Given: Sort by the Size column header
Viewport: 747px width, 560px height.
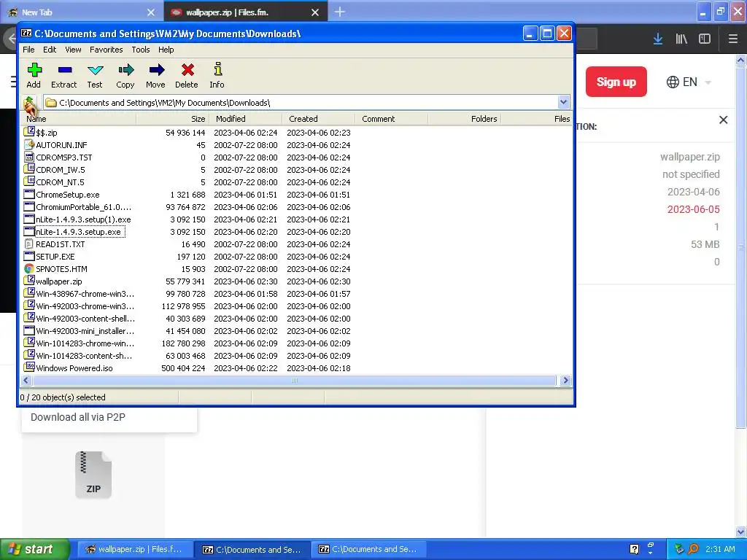Looking at the screenshot, I should 172,119.
